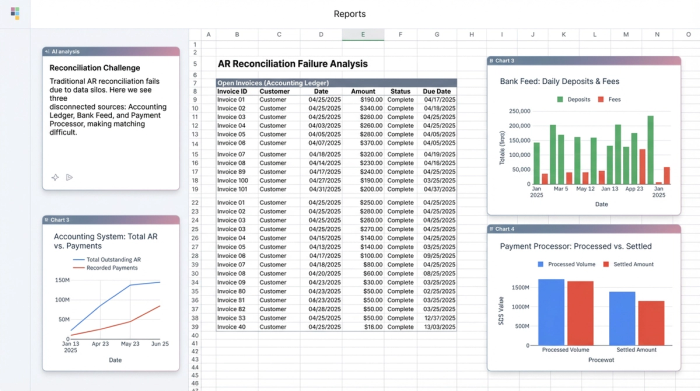Click the red Fees legend swatch

point(600,100)
